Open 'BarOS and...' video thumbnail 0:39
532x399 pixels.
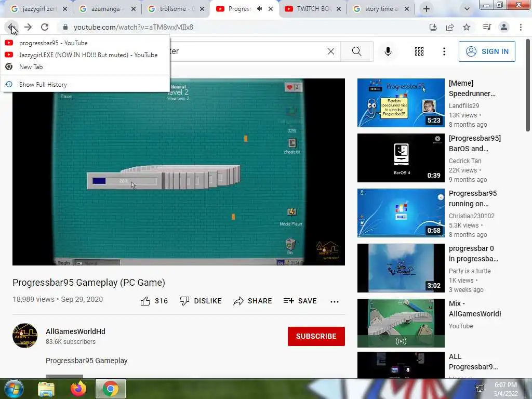[401, 158]
